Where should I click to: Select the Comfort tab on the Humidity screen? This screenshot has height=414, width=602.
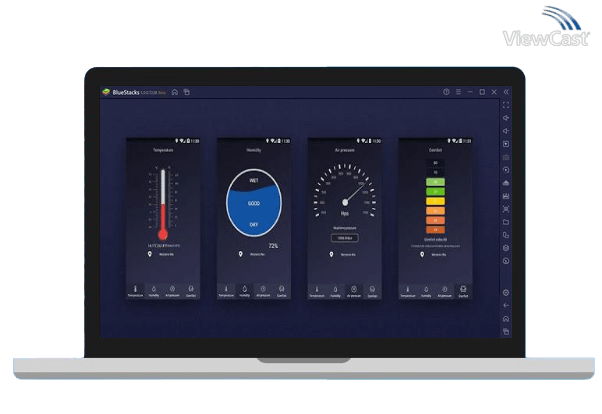click(281, 291)
